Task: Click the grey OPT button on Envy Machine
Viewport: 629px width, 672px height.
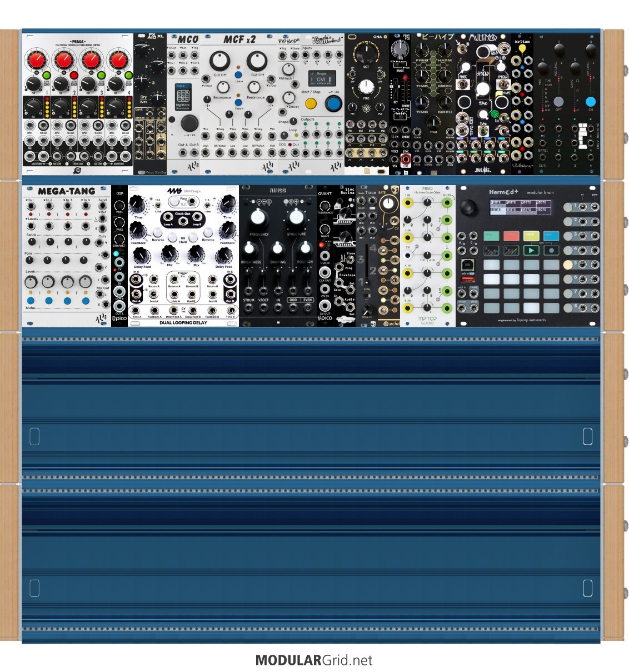Action: pos(558,102)
